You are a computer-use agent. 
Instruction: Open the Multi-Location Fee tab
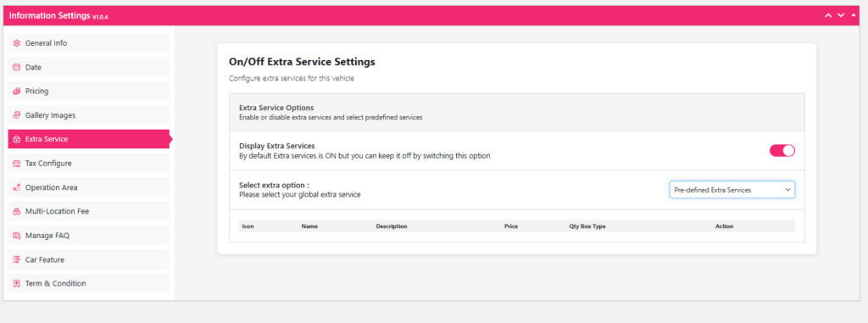coord(88,211)
